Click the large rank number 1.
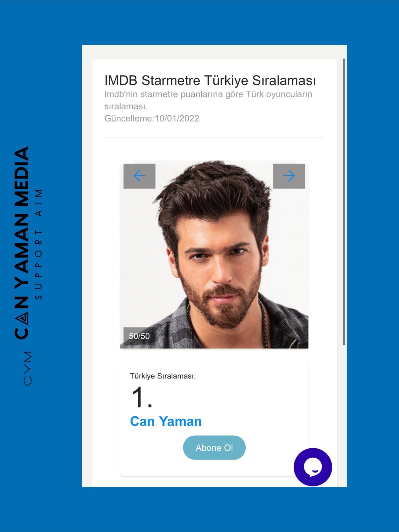The width and height of the screenshot is (399, 532). click(x=142, y=397)
